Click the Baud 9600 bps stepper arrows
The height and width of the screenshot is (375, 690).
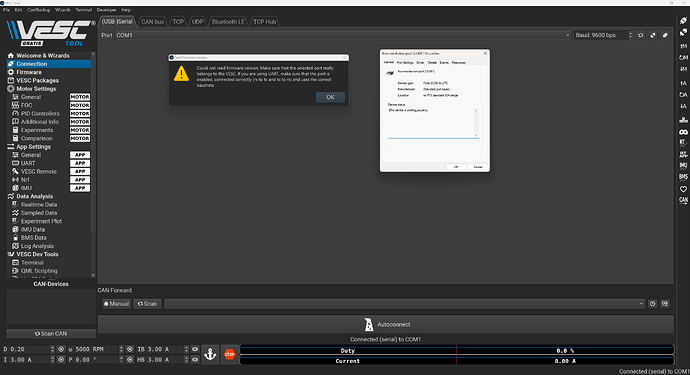click(630, 35)
